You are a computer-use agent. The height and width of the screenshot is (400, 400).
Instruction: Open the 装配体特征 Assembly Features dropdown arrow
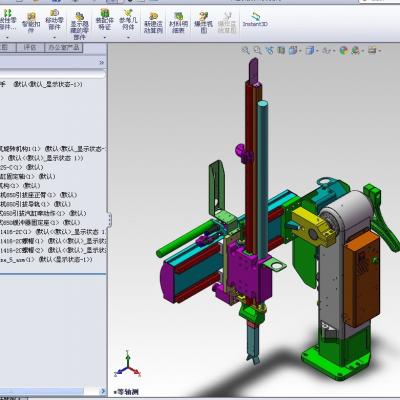click(x=105, y=37)
